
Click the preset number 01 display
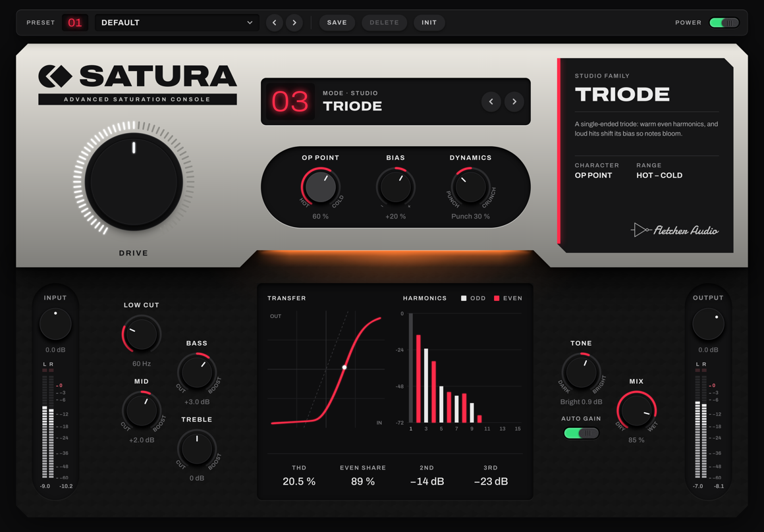click(74, 22)
